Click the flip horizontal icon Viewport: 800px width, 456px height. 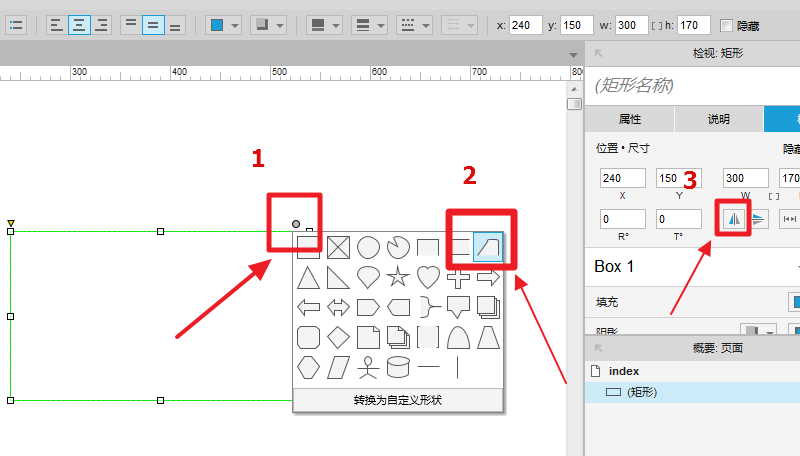click(x=732, y=219)
